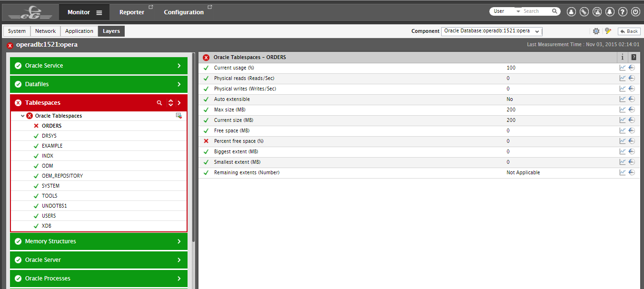Open the alarms warning icon in header
Image resolution: width=644 pixels, height=289 pixels.
click(x=597, y=12)
